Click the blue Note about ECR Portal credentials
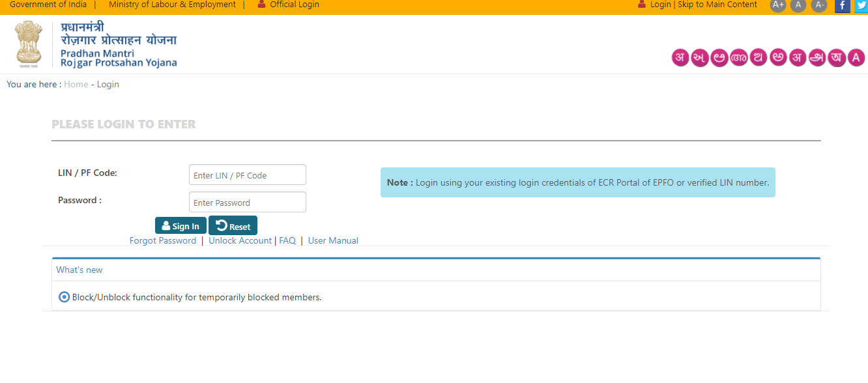 click(578, 182)
